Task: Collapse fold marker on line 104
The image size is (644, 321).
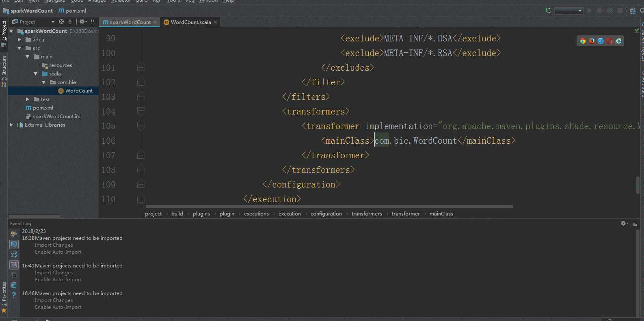Action: click(x=141, y=111)
